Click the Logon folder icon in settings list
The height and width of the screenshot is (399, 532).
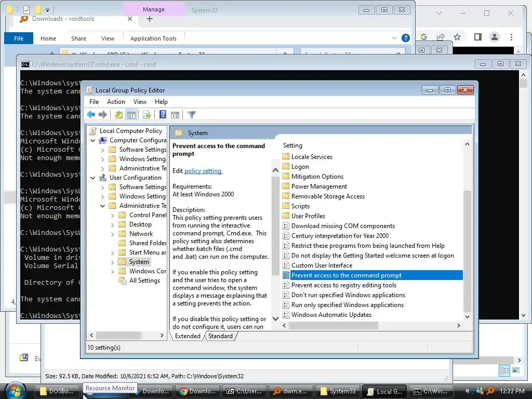coord(286,167)
